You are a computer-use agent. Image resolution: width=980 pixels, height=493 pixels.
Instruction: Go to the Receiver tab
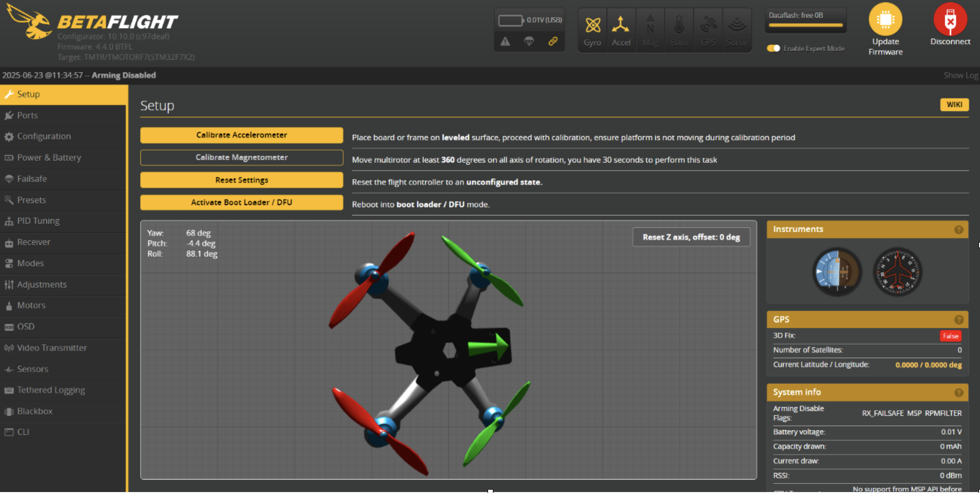click(x=63, y=242)
